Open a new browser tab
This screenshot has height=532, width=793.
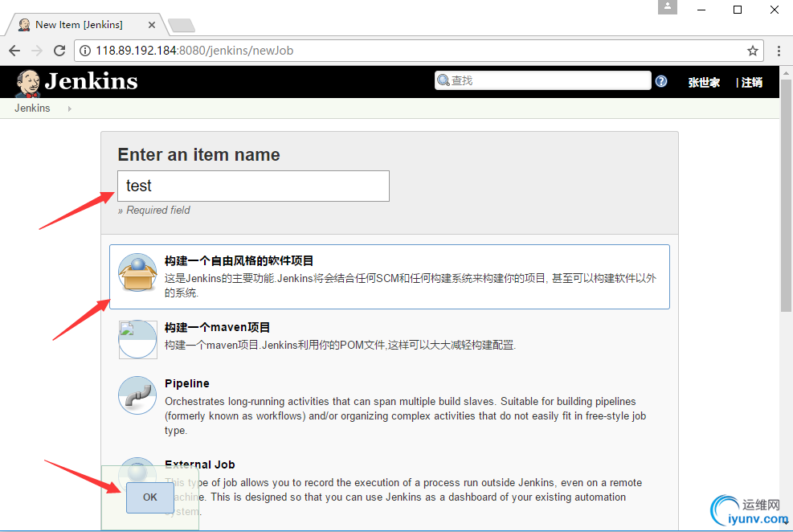[x=181, y=25]
